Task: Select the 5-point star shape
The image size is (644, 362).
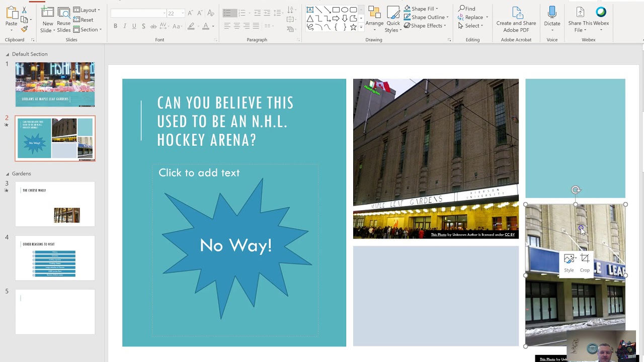Action: [x=353, y=27]
